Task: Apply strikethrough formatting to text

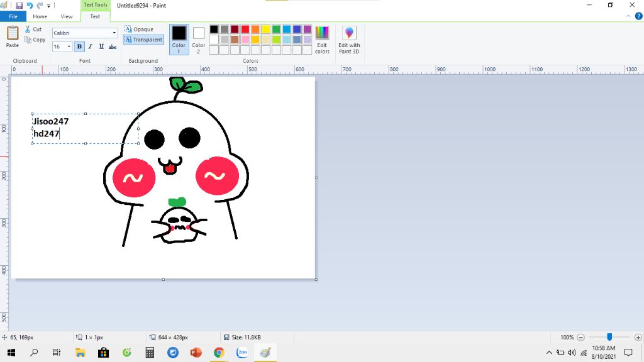Action: coord(113,47)
